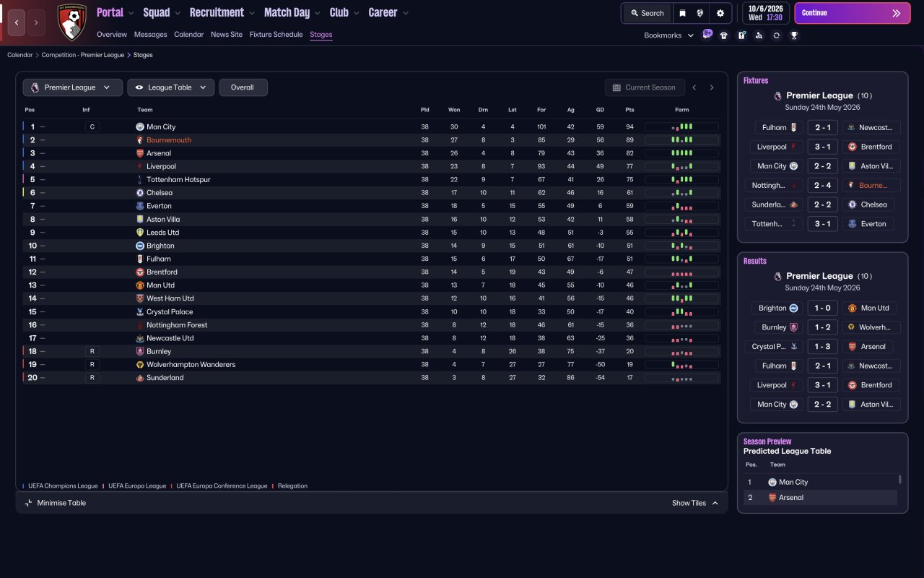Click the Arsenal crest in league table
Viewport: 924px width, 578px height.
pyautogui.click(x=140, y=153)
